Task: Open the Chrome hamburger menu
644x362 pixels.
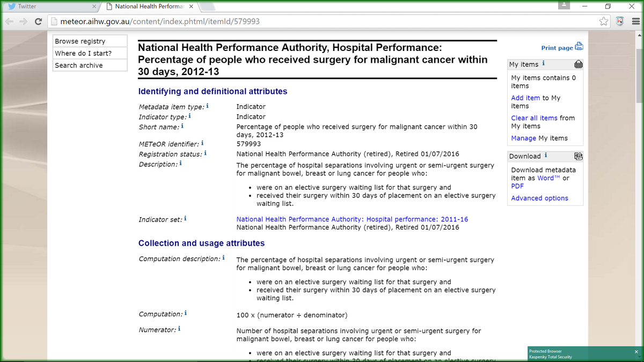Action: pyautogui.click(x=635, y=21)
